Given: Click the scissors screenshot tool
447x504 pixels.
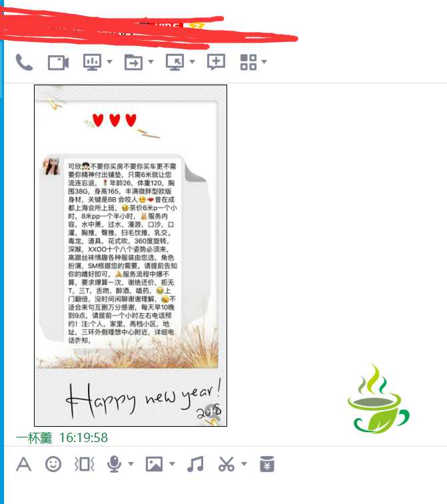Looking at the screenshot, I should [226, 464].
